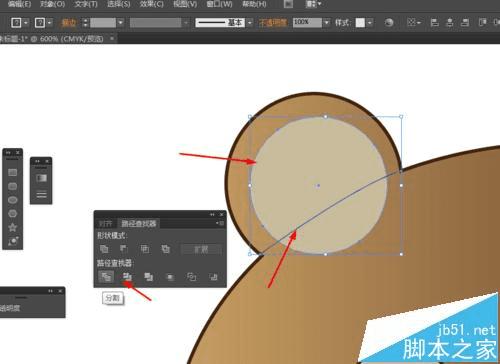The width and height of the screenshot is (500, 364).
Task: Click the Intersect shape mode icon
Action: [x=145, y=249]
